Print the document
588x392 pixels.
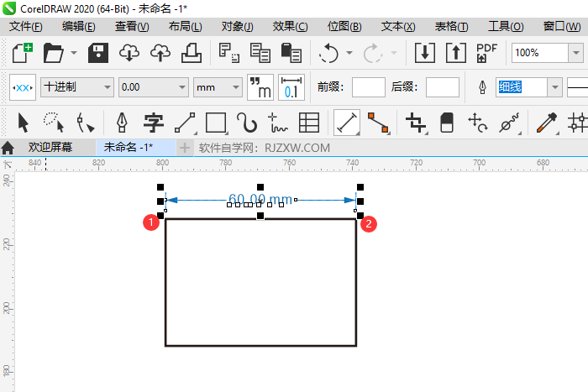coord(192,53)
